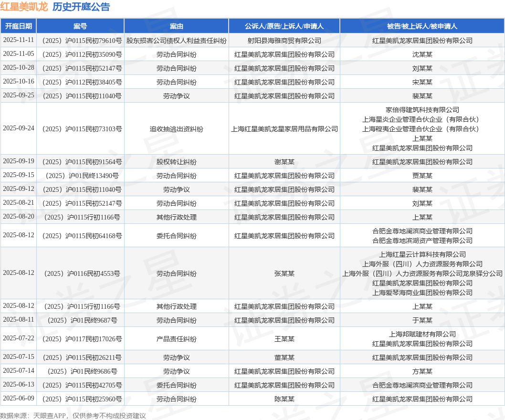Select the 开庭日期 column header
This screenshot has width=505, height=420.
point(18,26)
